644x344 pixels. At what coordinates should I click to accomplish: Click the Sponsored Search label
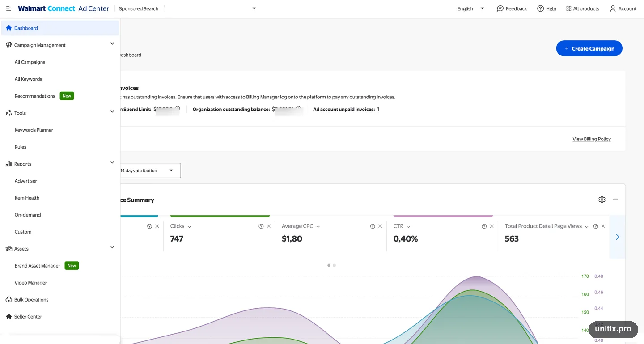(x=139, y=8)
